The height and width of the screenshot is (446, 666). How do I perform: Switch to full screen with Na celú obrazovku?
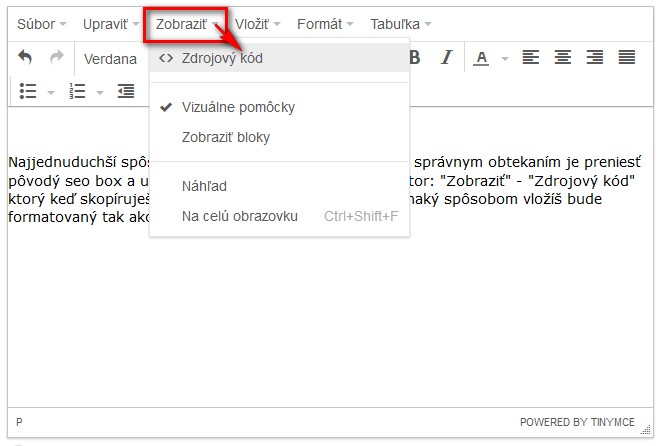[x=239, y=216]
